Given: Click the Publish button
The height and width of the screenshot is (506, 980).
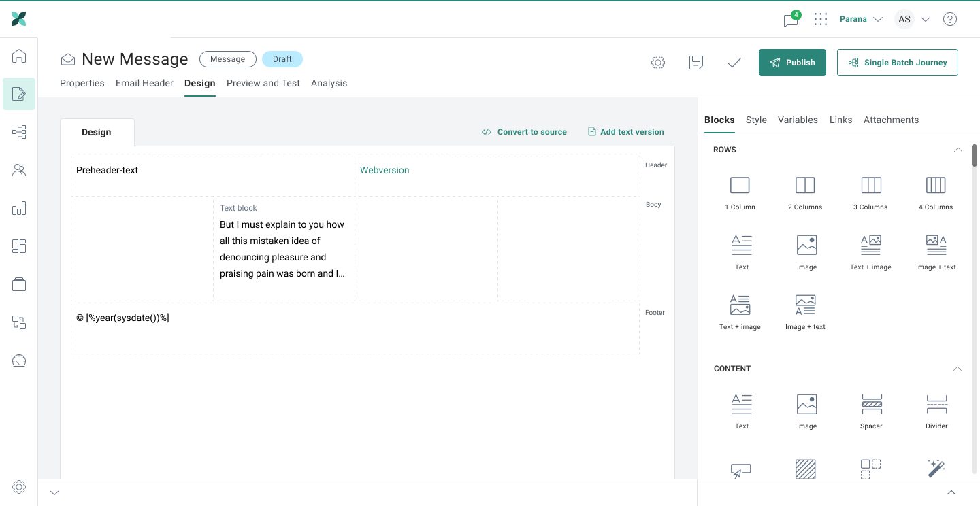Looking at the screenshot, I should coord(792,63).
